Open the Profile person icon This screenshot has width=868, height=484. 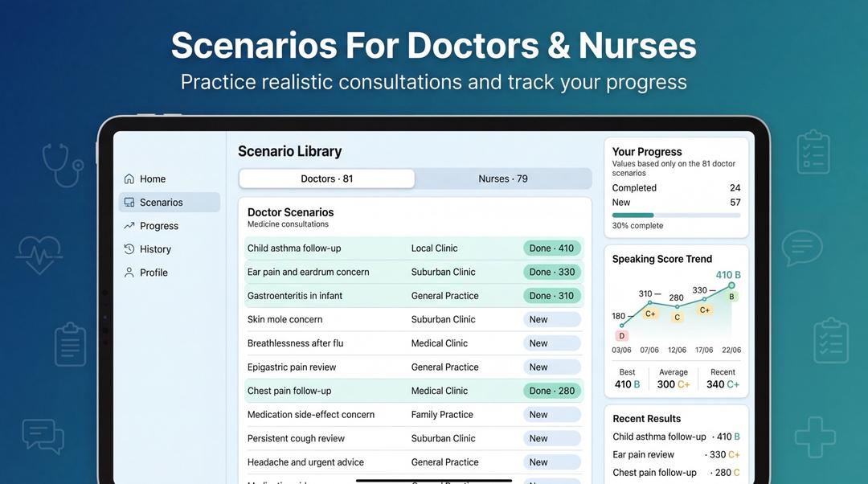pos(129,273)
